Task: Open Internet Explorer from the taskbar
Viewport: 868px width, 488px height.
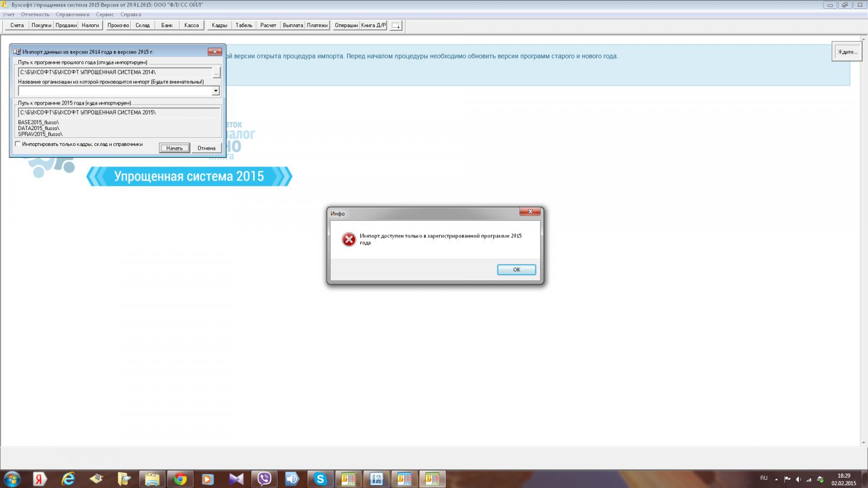Action: pyautogui.click(x=68, y=479)
